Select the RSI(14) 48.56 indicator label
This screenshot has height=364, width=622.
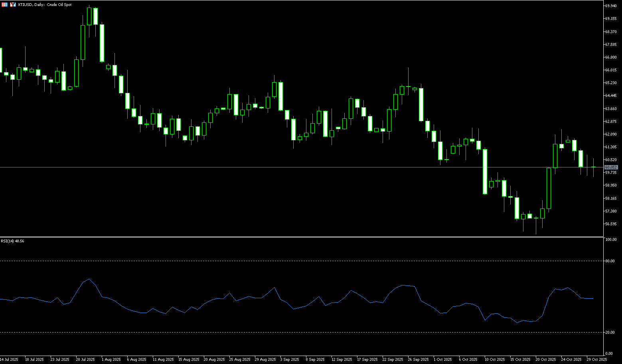tap(12, 241)
